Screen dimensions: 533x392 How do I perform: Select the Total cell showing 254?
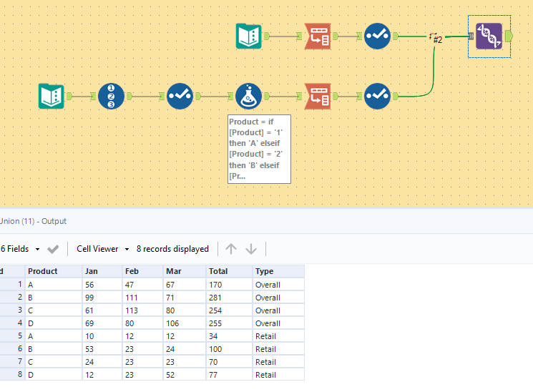230,310
